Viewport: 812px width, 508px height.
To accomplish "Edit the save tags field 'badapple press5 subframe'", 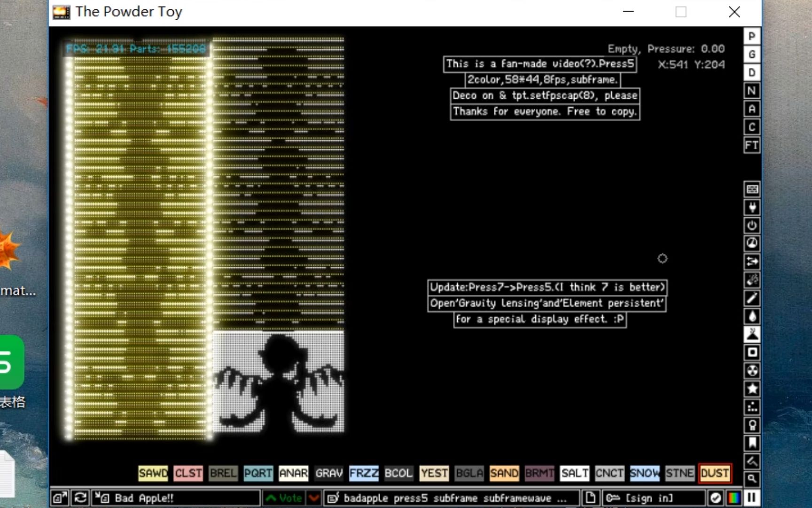I will point(452,498).
